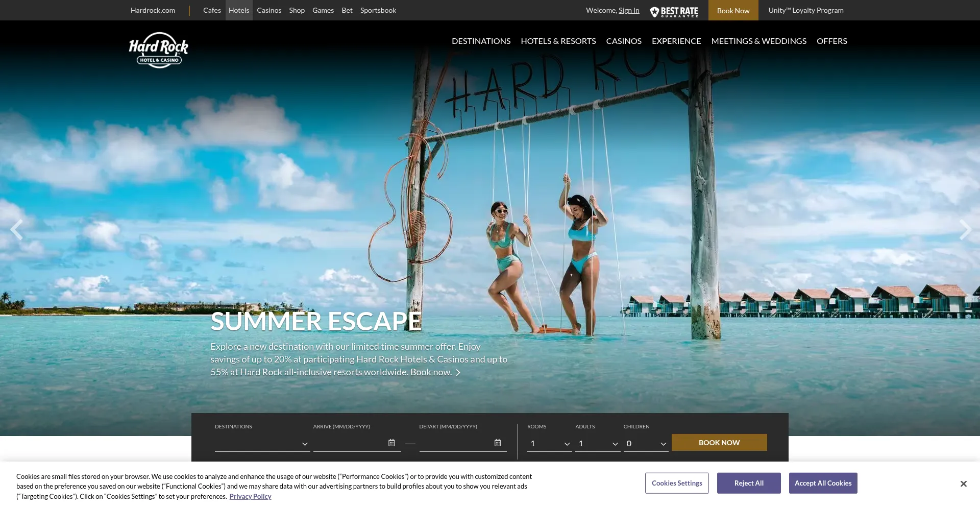The width and height of the screenshot is (980, 507).
Task: Open the departure date calendar icon
Action: pos(498,443)
